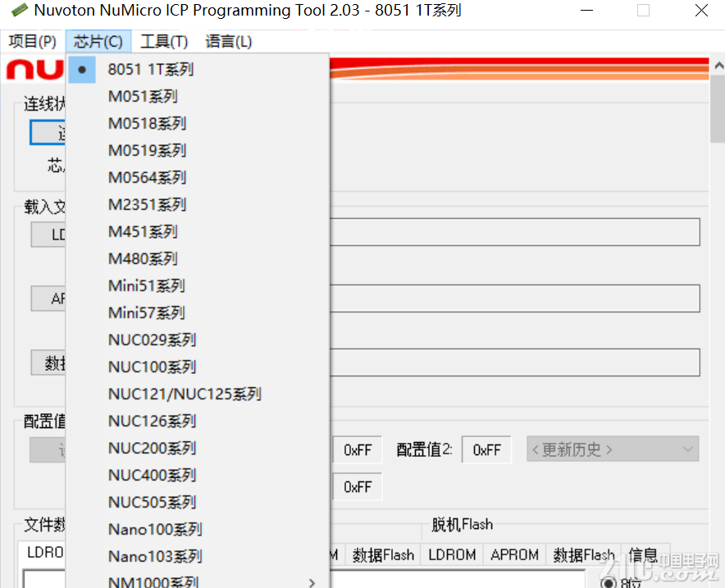
Task: Choose Nano103系列 from chip list
Action: (x=198, y=556)
